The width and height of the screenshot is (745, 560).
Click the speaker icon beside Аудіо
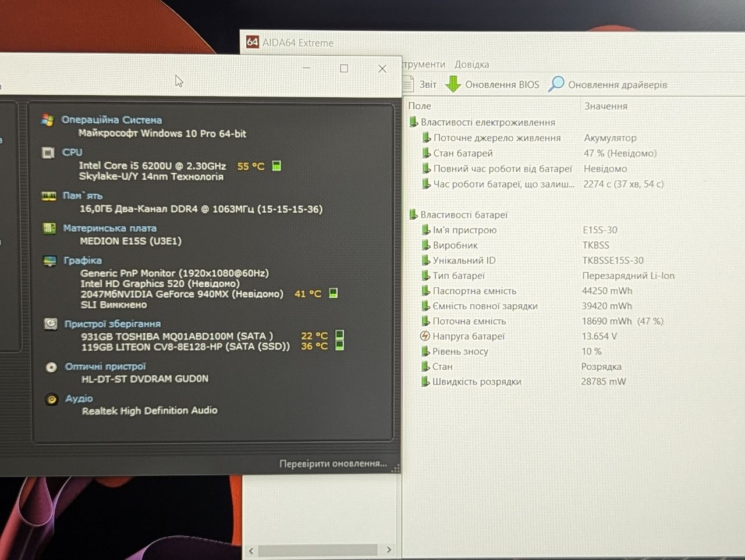(52, 399)
